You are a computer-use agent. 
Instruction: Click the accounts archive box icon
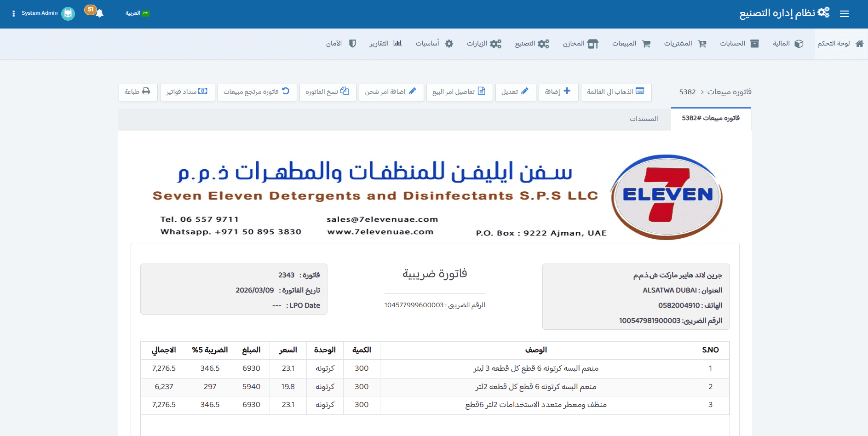pos(754,44)
